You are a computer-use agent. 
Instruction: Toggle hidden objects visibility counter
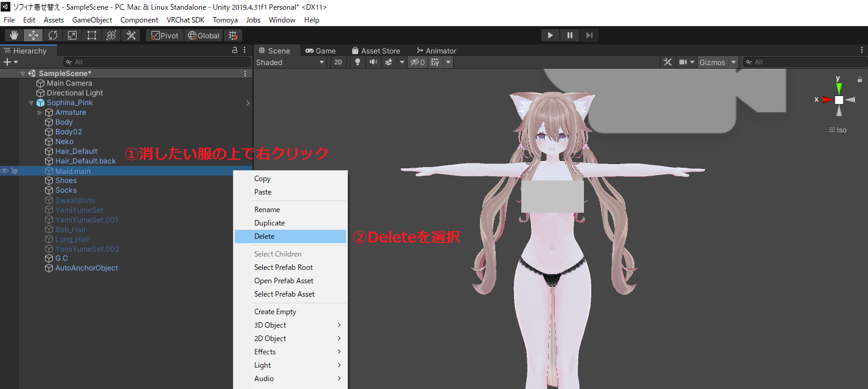[417, 62]
